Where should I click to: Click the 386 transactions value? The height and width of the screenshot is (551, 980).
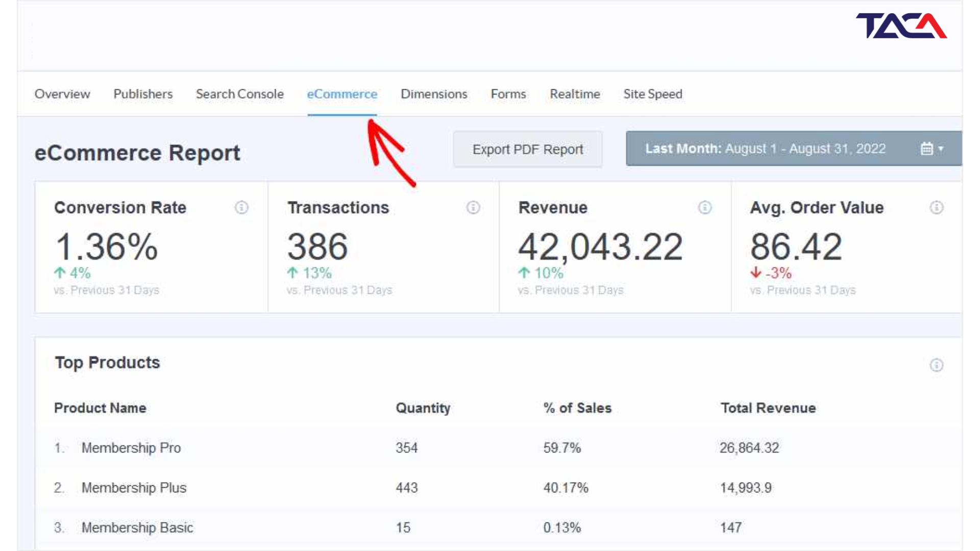(x=317, y=247)
